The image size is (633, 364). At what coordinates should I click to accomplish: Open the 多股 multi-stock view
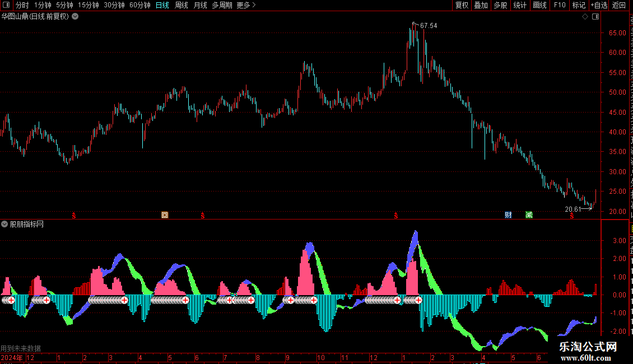(x=501, y=5)
